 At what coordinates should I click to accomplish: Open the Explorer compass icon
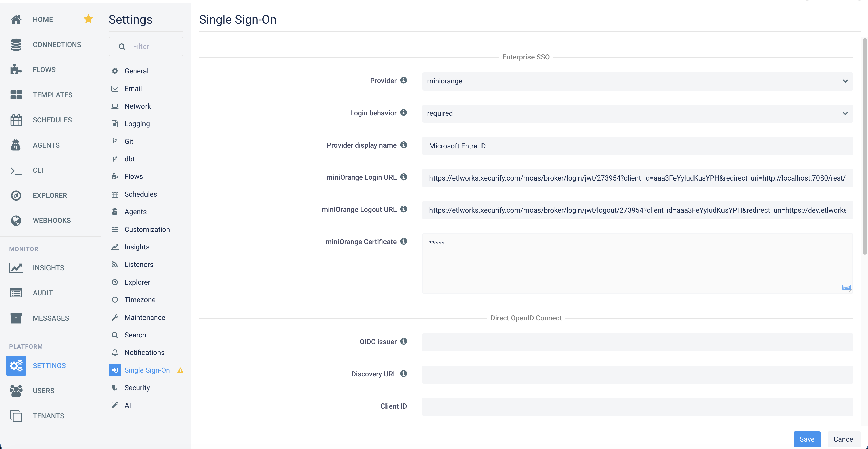pyautogui.click(x=16, y=196)
